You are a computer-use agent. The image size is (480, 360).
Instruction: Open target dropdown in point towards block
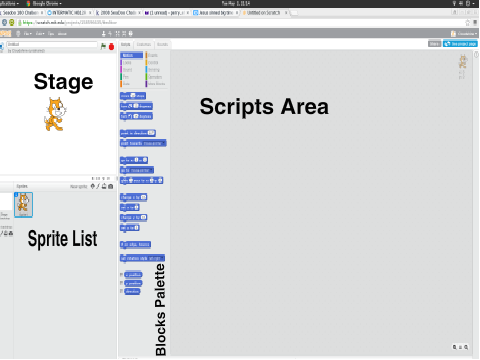coord(154,143)
